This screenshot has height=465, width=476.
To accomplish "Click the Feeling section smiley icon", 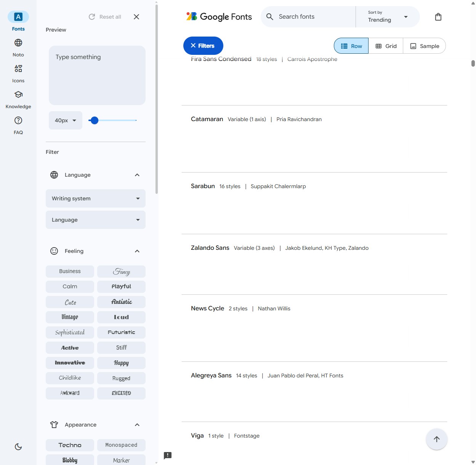I will click(54, 251).
